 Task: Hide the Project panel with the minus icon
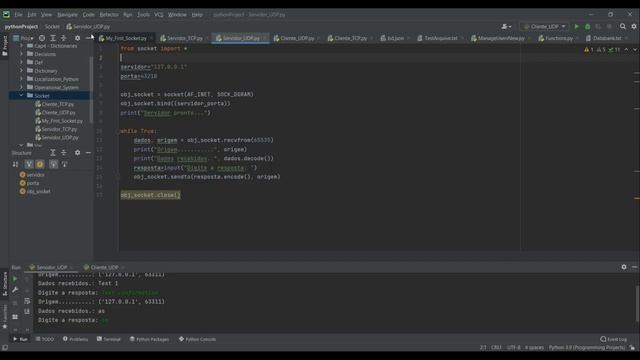pos(89,38)
